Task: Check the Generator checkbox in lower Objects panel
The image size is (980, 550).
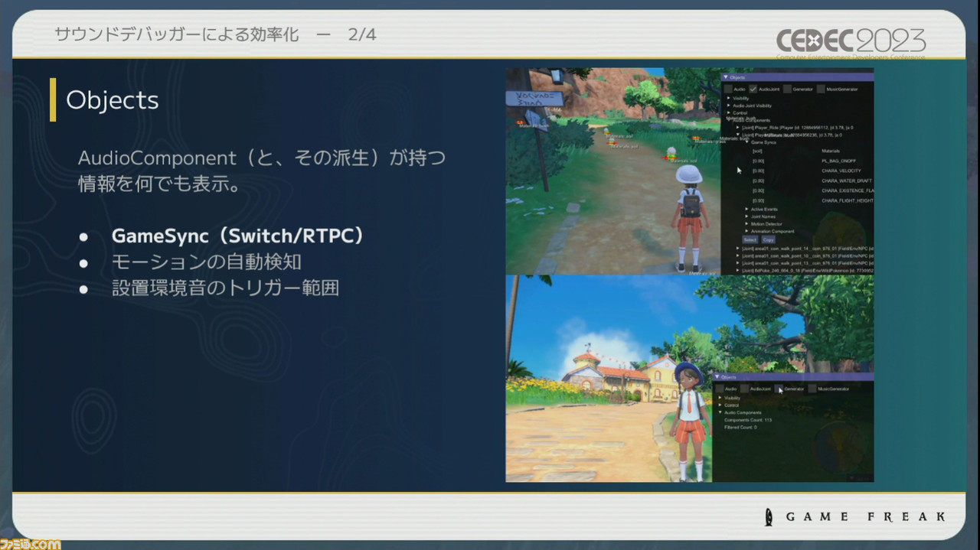Action: [779, 389]
